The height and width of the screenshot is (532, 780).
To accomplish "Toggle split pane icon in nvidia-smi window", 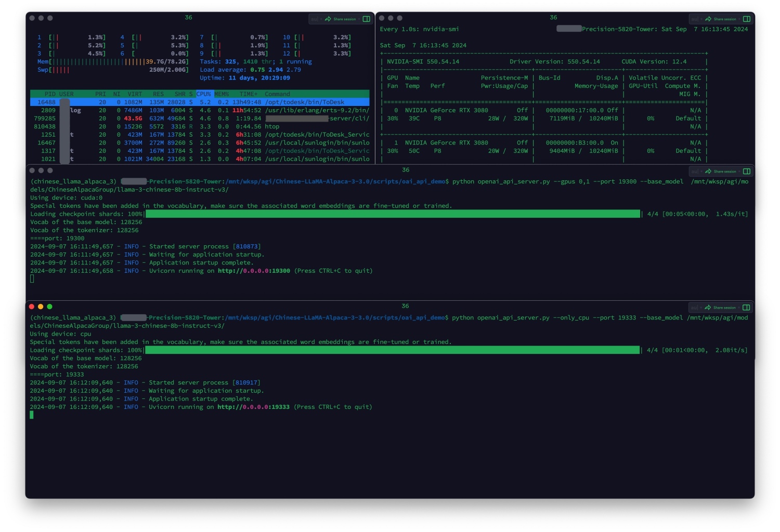I will tap(747, 19).
